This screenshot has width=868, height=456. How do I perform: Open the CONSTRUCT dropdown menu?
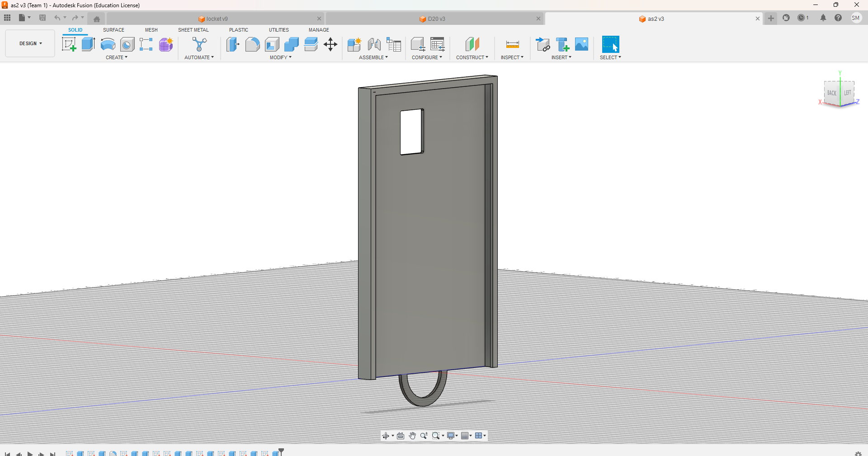click(472, 57)
